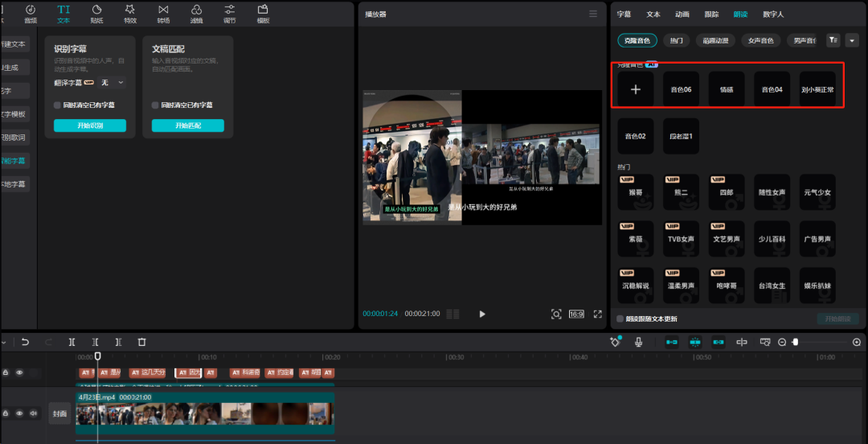Lock the subtitle track

tap(6, 372)
